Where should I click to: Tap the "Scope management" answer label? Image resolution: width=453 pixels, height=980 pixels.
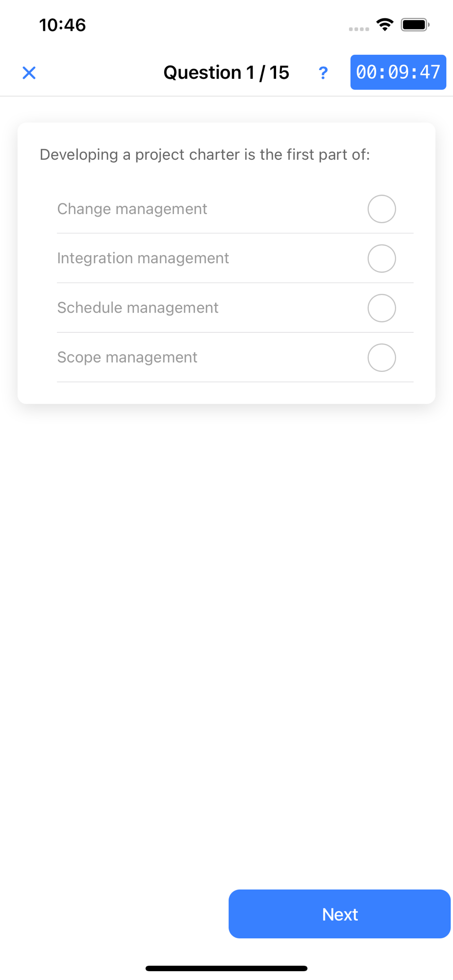pos(127,358)
